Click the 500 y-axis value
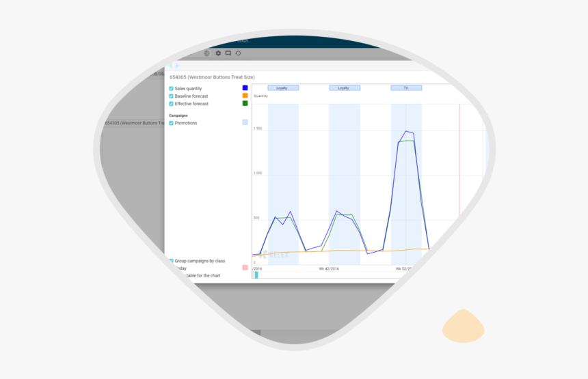Screen dimensions: 588x379 click(x=256, y=218)
